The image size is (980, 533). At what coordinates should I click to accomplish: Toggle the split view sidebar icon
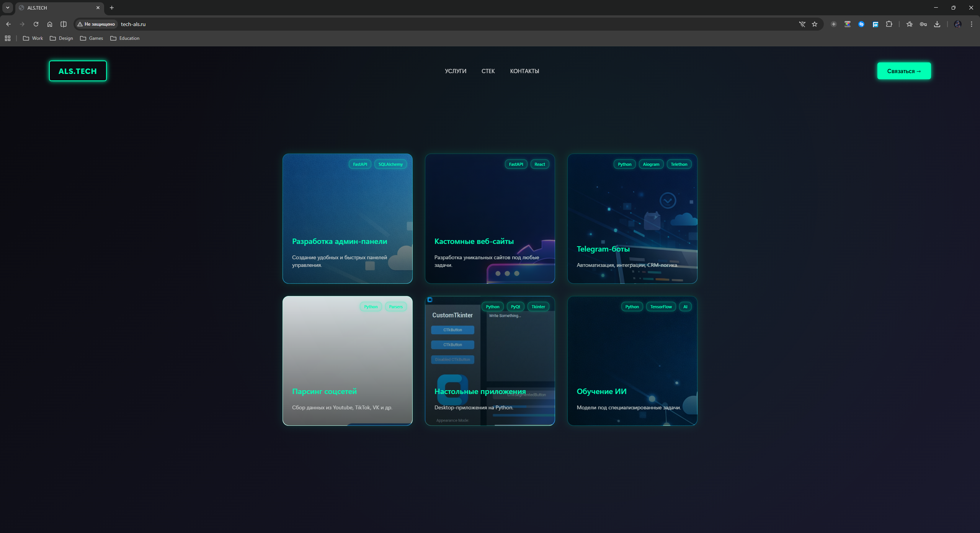[x=64, y=24]
